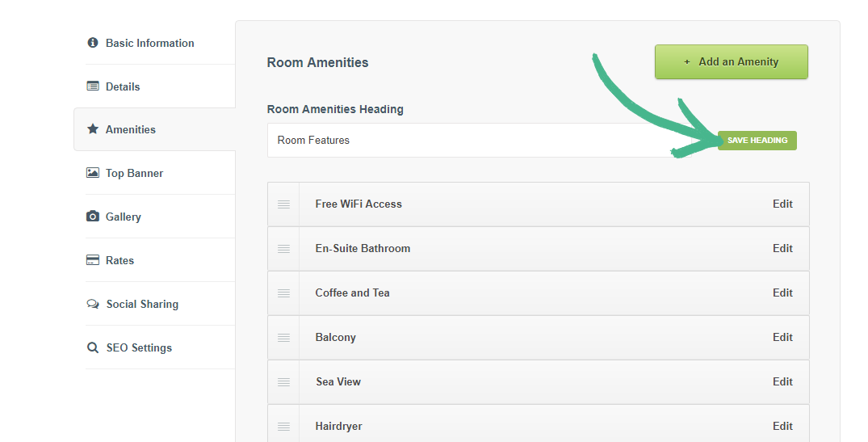The height and width of the screenshot is (442, 868).
Task: Open Edit for the Balcony amenity
Action: pyautogui.click(x=782, y=337)
